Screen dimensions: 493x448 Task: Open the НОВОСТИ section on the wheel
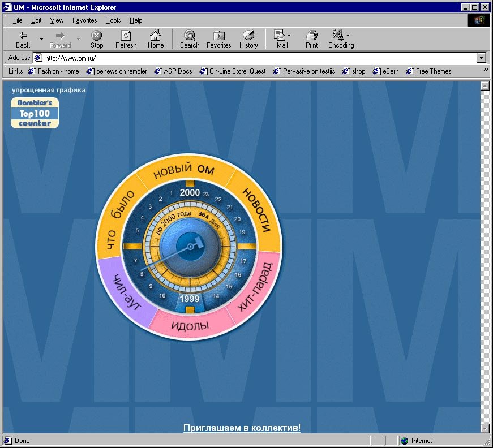(256, 210)
